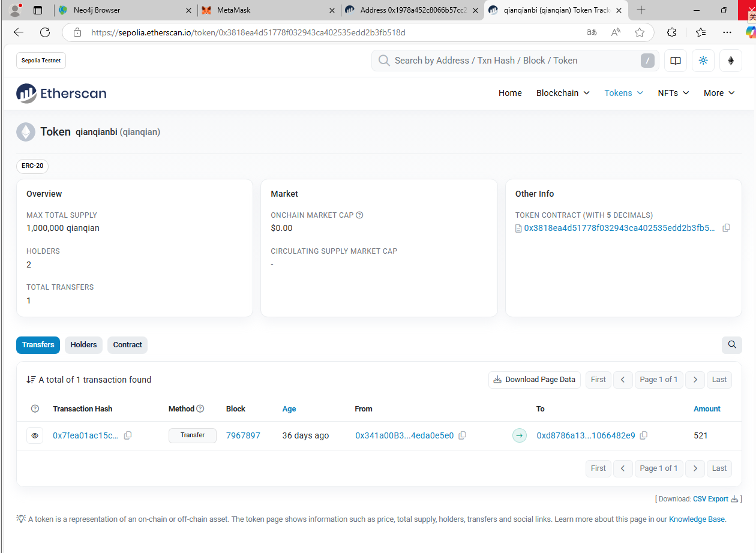This screenshot has width=756, height=553.
Task: Click the sort icon beside transaction total
Action: point(31,380)
